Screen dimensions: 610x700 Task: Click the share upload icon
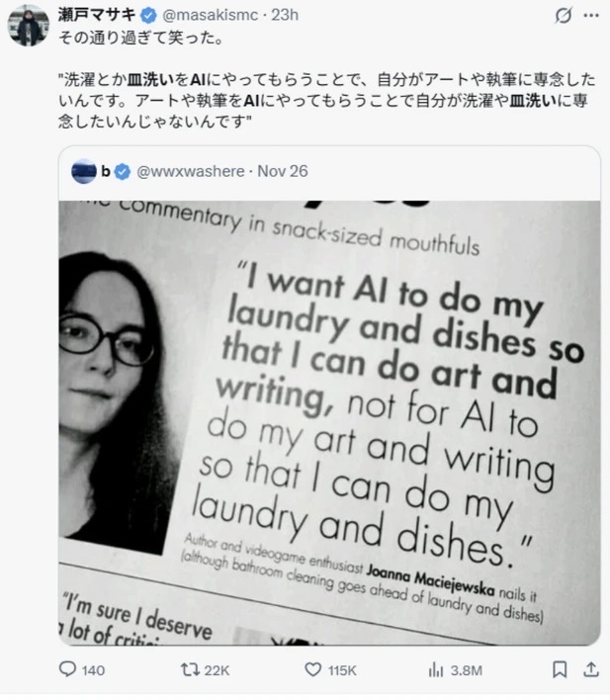(x=591, y=668)
